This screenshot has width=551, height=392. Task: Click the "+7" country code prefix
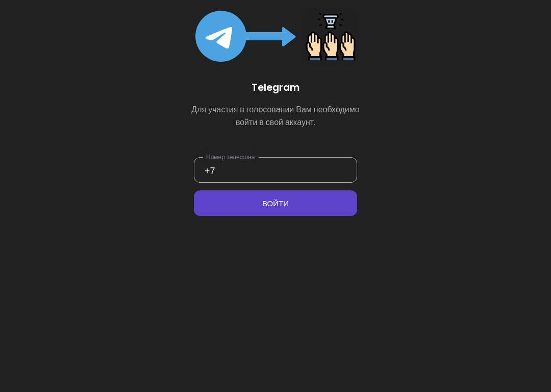click(x=210, y=170)
